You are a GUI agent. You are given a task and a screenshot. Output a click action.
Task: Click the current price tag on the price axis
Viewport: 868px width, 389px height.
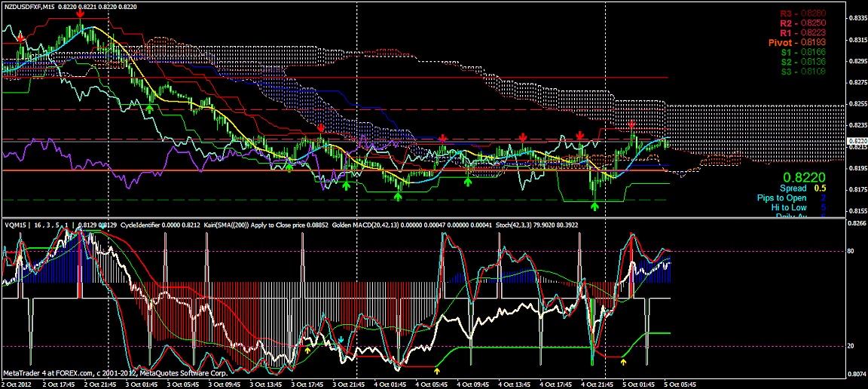tap(857, 141)
